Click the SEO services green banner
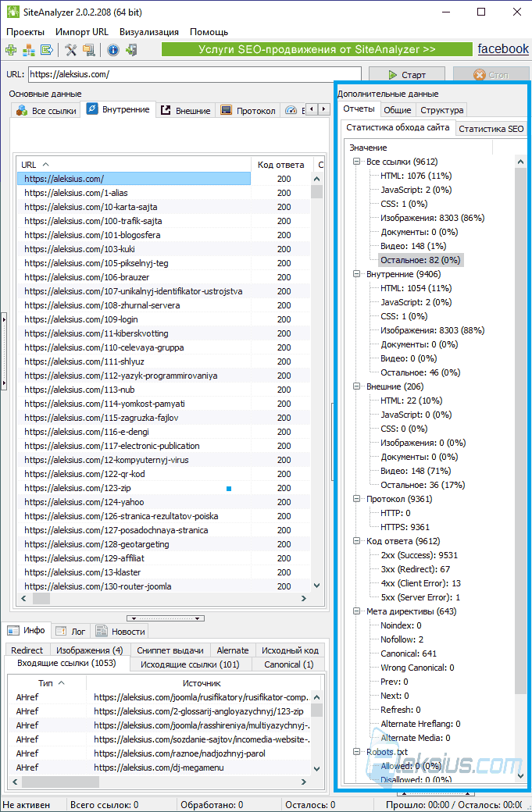532x812 pixels. 316,50
